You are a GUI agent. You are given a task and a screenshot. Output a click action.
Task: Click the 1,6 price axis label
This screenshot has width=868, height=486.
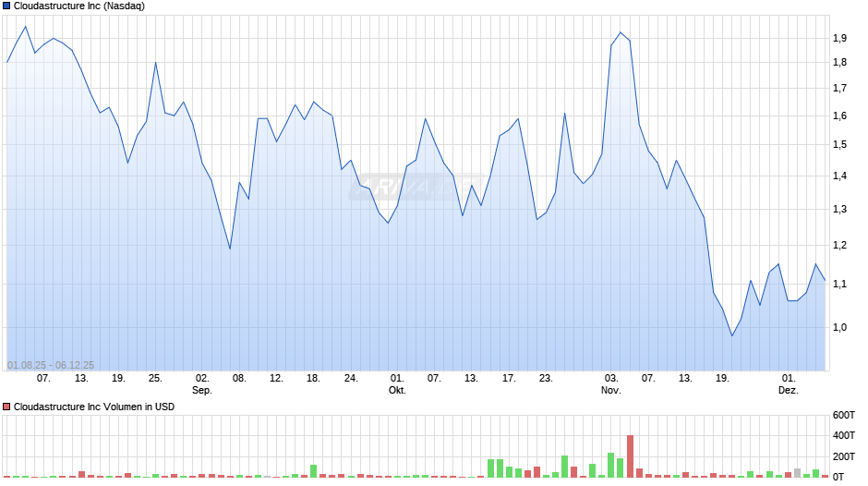tap(839, 115)
